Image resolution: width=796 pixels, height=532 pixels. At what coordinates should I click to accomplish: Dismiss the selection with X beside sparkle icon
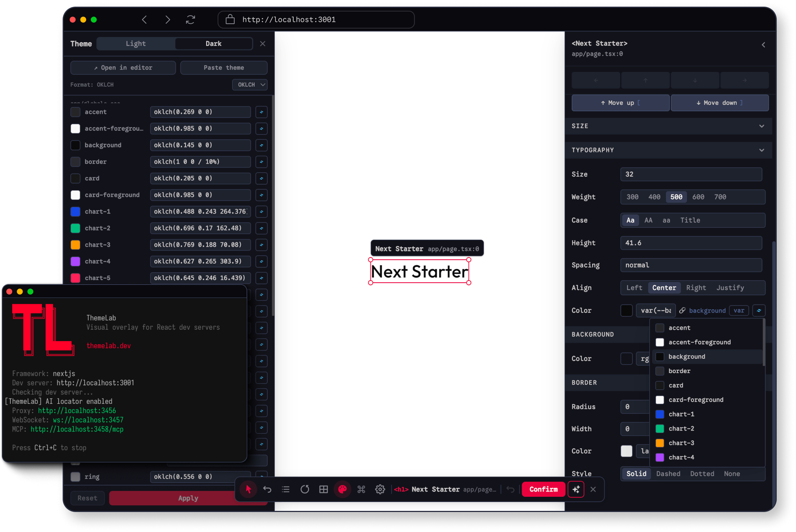point(593,489)
